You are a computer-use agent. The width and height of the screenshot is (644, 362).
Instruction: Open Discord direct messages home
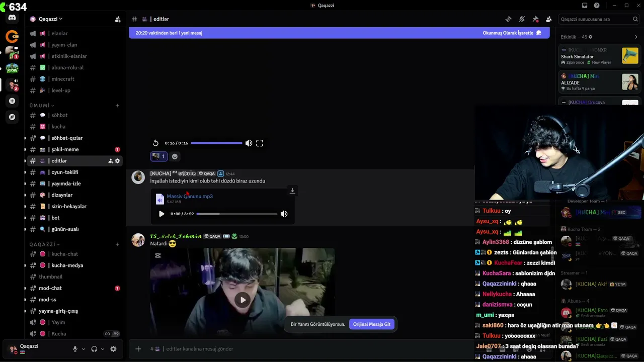(x=12, y=18)
